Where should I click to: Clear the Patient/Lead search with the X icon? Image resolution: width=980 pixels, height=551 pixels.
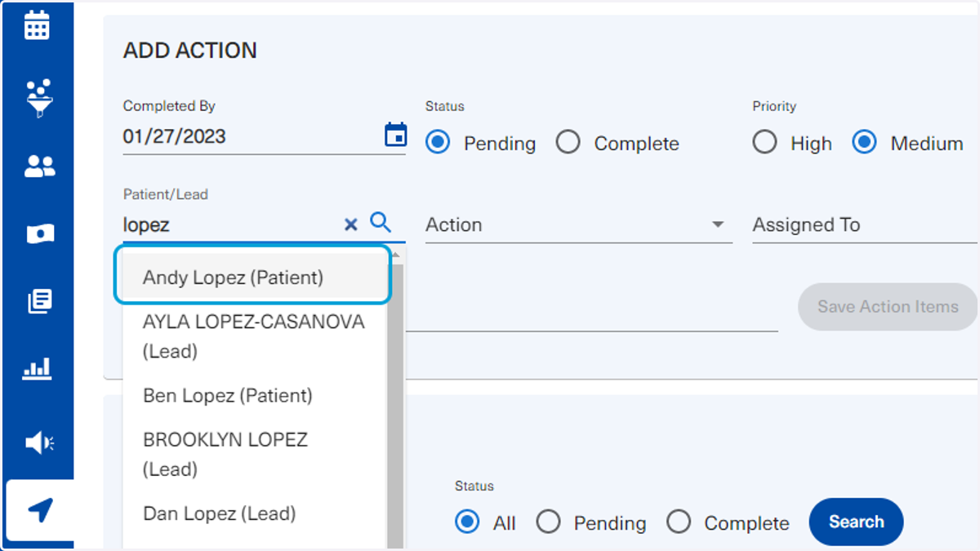[x=351, y=224]
